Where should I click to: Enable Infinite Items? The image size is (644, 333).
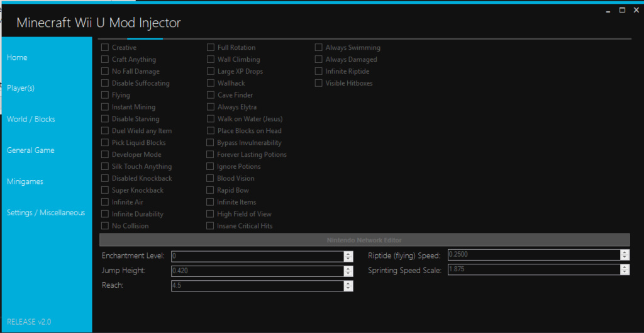pyautogui.click(x=210, y=202)
